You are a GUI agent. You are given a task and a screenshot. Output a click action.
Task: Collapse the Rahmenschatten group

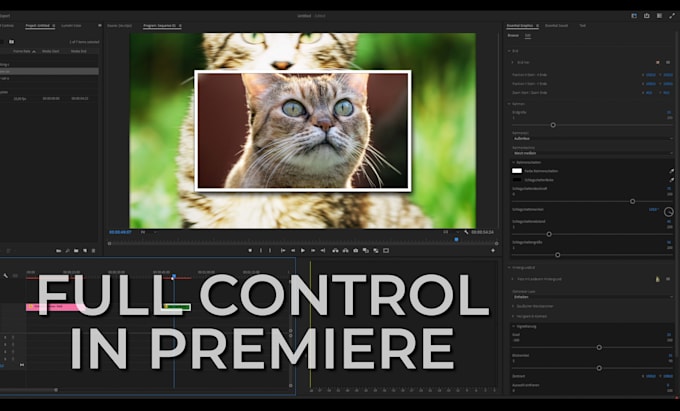[513, 162]
